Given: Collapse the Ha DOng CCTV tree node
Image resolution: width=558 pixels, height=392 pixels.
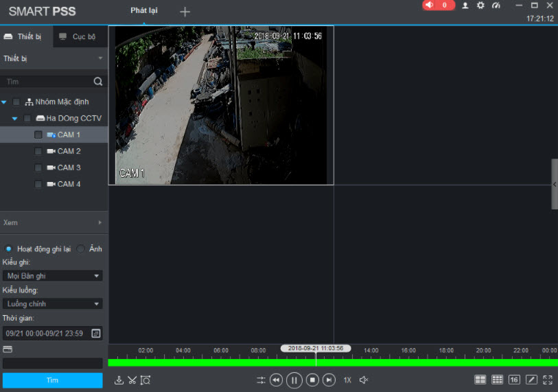Looking at the screenshot, I should [14, 119].
